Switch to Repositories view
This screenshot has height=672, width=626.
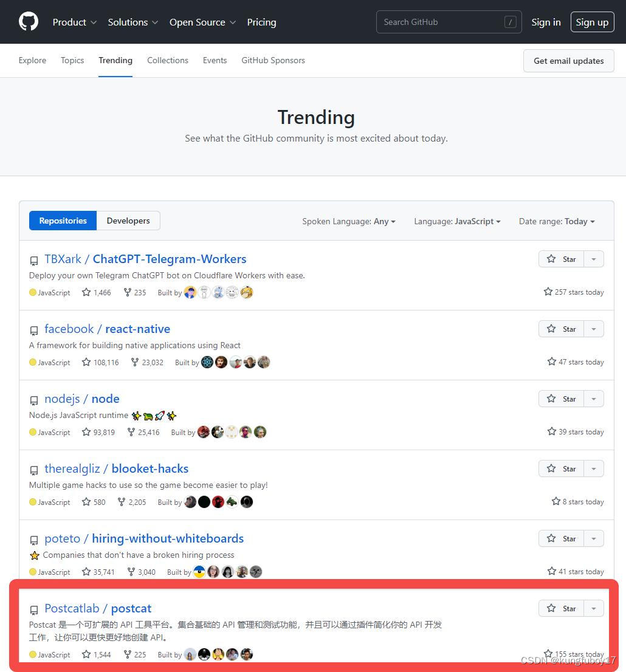(x=63, y=221)
